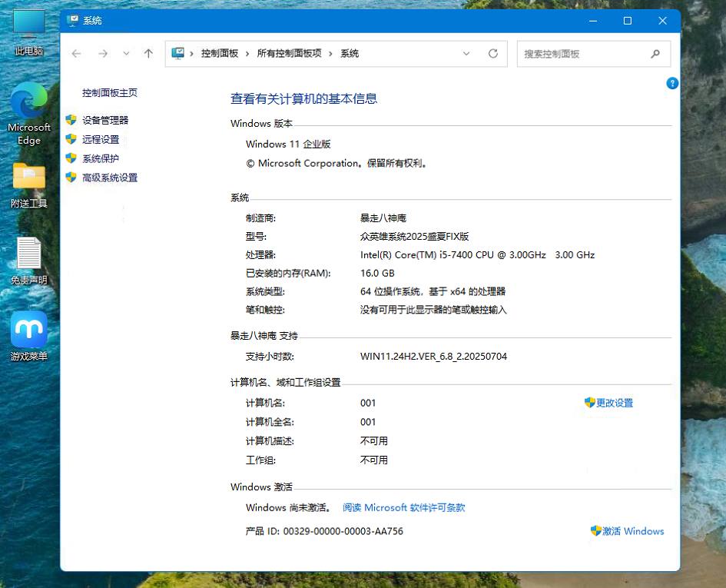The height and width of the screenshot is (588, 726).
Task: Click the heading 查看有关计算机的基本信息
Action: tap(303, 98)
